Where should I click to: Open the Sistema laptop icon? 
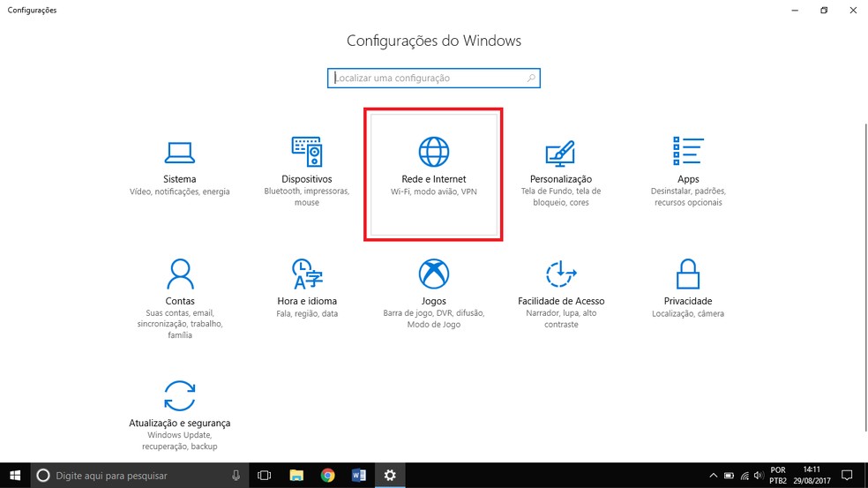(179, 153)
